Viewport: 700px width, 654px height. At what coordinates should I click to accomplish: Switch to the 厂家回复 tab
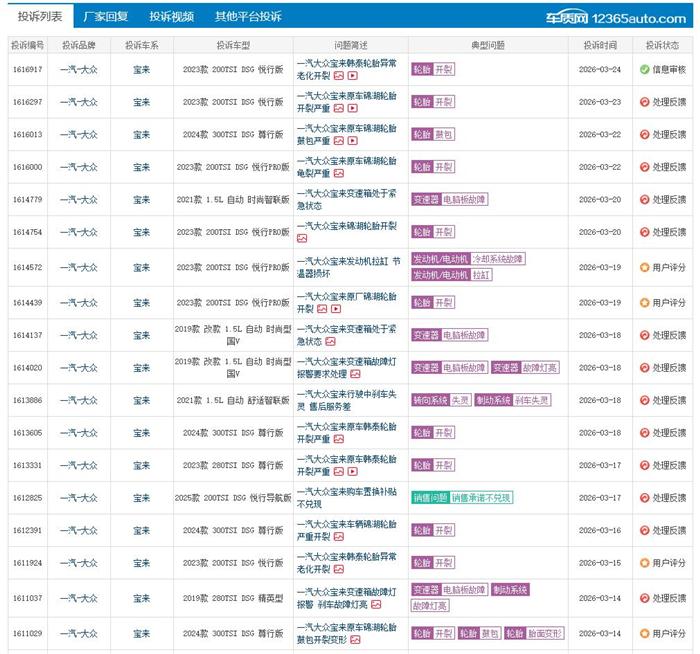tap(105, 17)
